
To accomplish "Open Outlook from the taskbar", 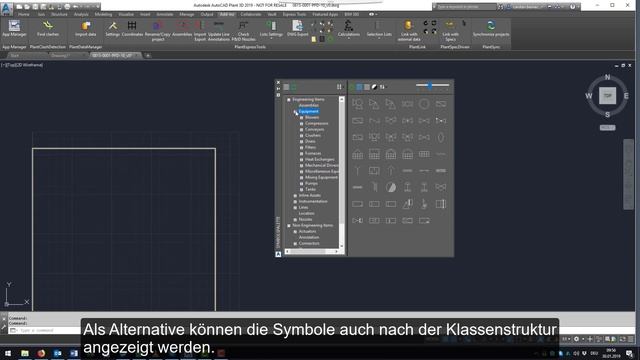I will click(58, 353).
